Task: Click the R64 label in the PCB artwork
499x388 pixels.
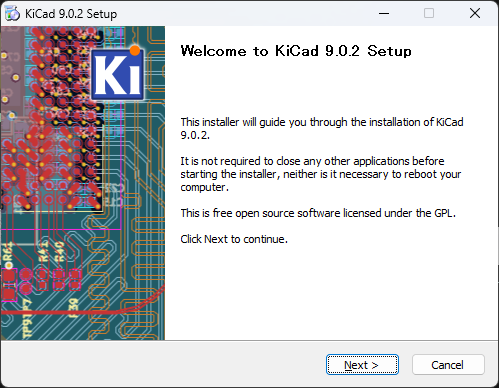Action: click(x=8, y=252)
